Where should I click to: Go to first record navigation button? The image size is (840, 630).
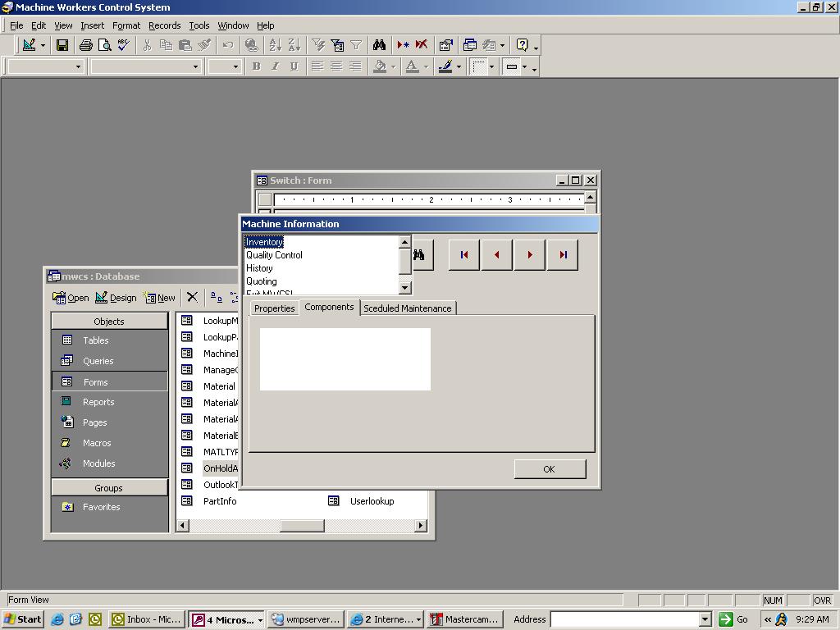pos(464,255)
